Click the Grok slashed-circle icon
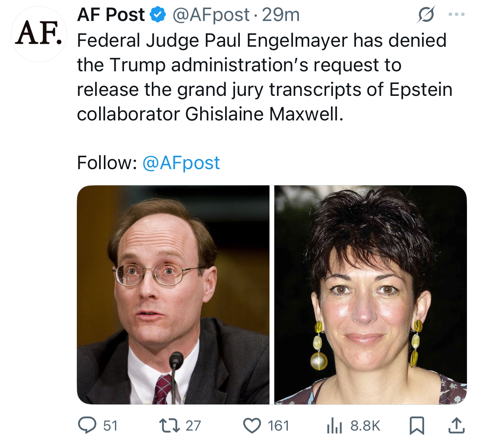Viewport: 478px width, 448px height. pos(426,15)
